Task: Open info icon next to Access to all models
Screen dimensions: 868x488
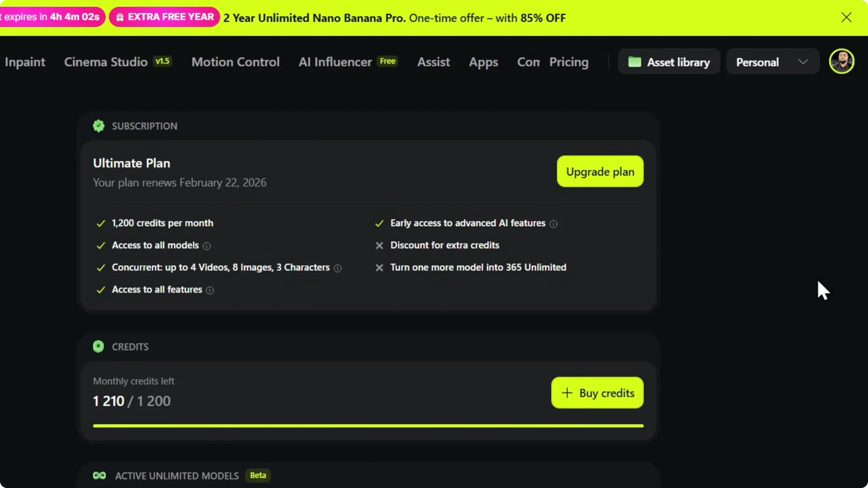Action: (207, 246)
